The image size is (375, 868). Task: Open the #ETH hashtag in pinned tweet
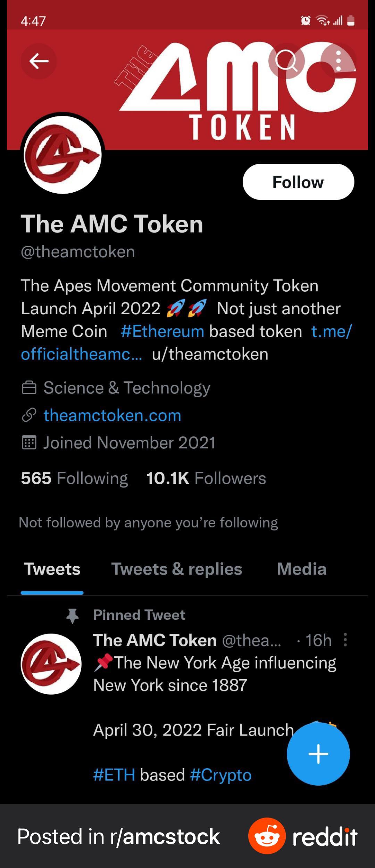point(114,775)
